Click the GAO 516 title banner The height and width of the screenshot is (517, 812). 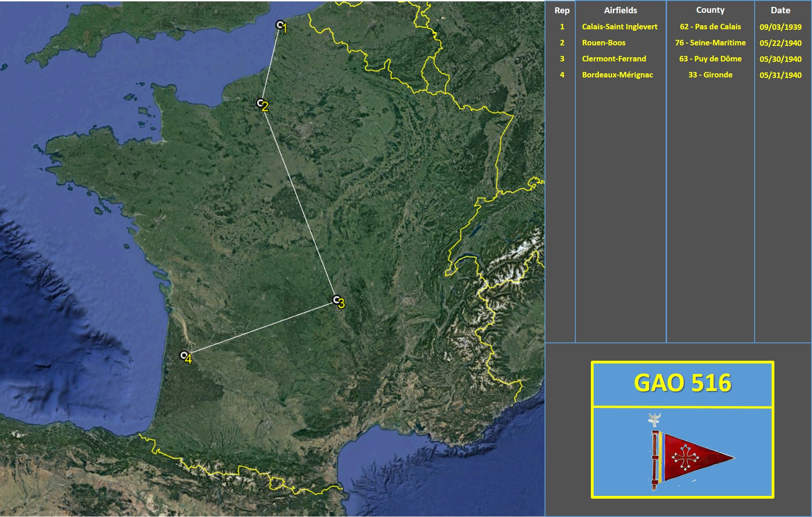(682, 383)
